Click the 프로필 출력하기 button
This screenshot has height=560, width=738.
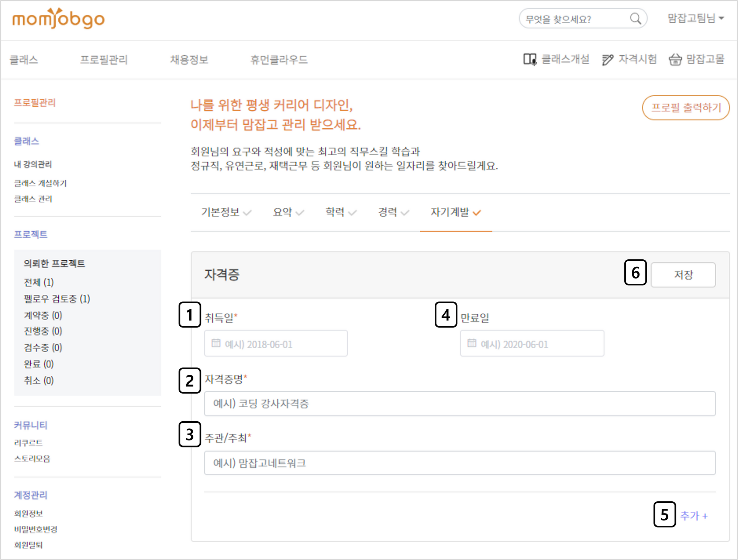click(686, 108)
